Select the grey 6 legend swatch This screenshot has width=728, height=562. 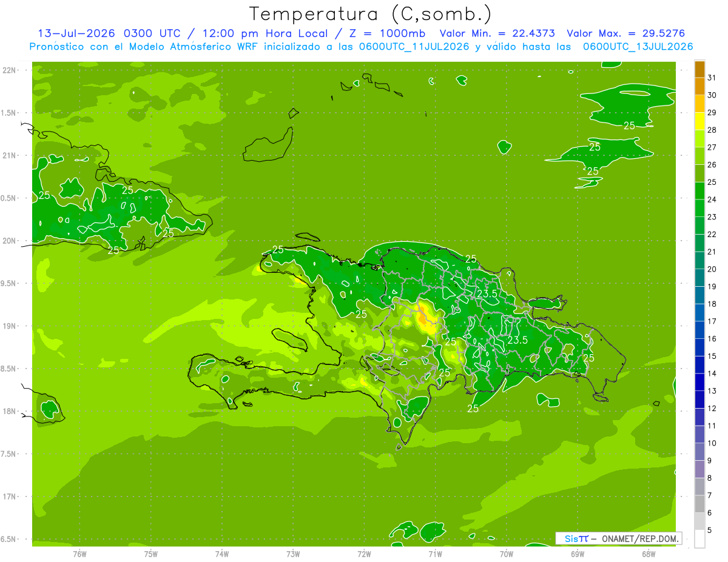(699, 504)
